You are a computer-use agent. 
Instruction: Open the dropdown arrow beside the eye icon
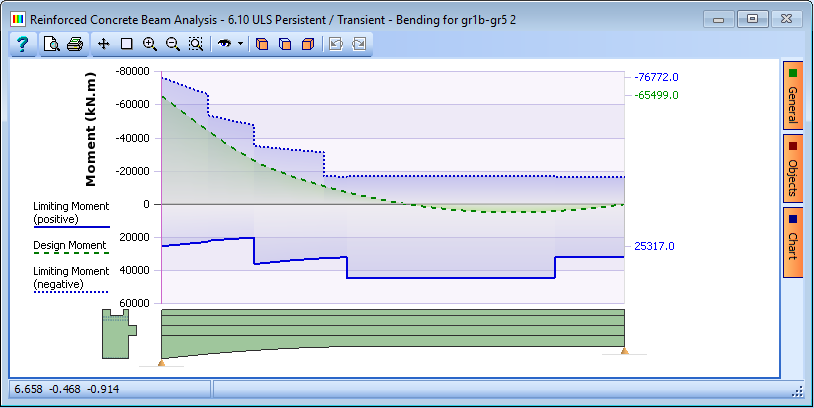240,44
